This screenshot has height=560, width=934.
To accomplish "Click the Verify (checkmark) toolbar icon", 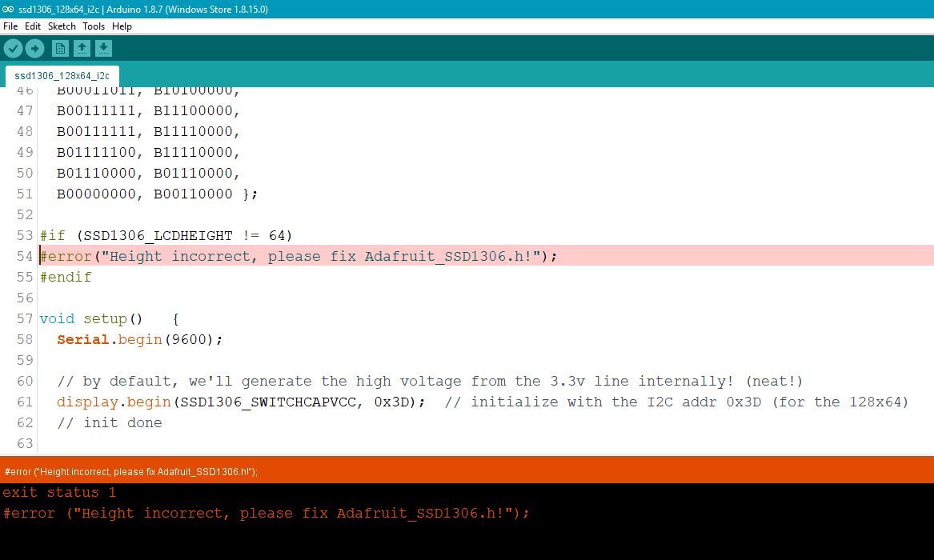I will [x=13, y=48].
